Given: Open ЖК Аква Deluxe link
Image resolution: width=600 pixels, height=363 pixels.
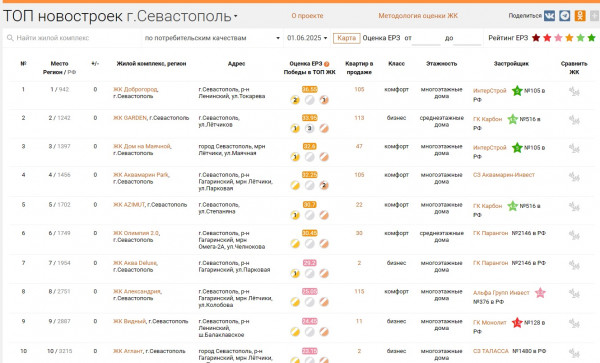Looking at the screenshot, I should point(135,263).
